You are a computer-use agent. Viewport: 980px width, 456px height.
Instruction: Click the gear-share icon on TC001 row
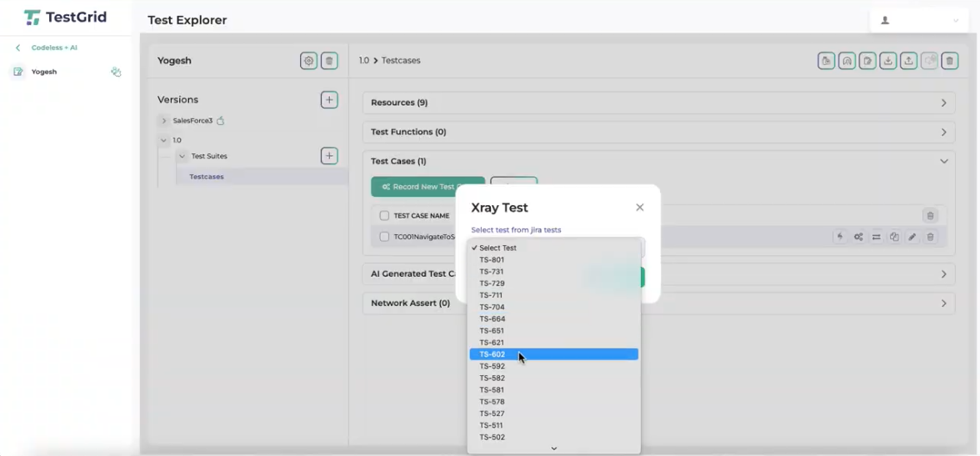pos(858,237)
